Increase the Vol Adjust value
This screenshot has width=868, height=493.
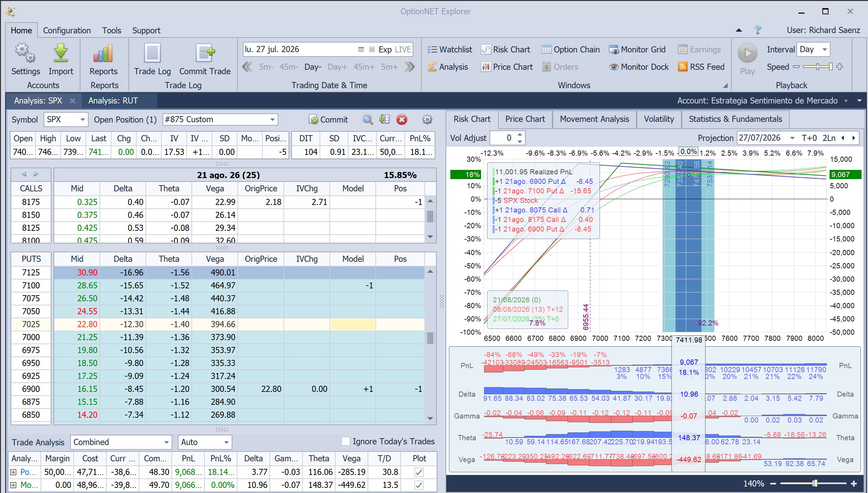point(520,135)
